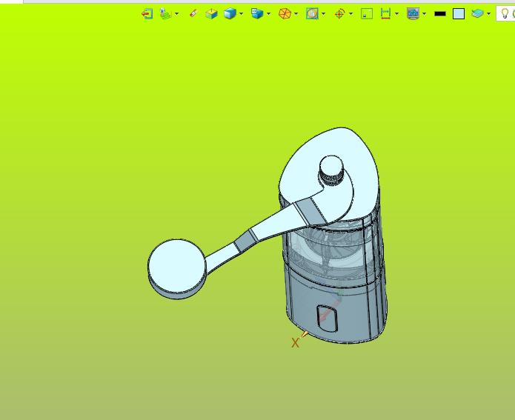Toggle the light bulb visibility icon
The height and width of the screenshot is (420, 515).
pos(505,14)
